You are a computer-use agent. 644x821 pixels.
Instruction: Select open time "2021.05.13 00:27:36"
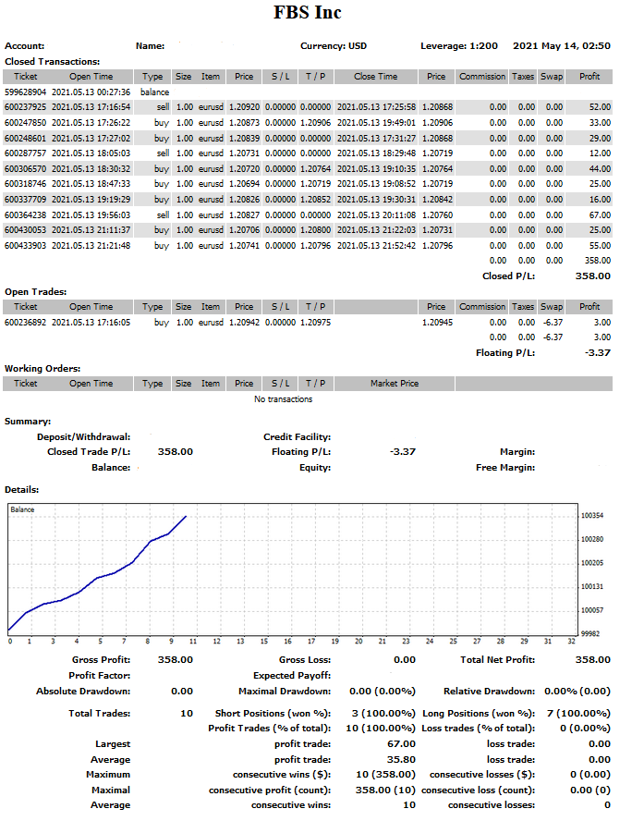pyautogui.click(x=91, y=92)
